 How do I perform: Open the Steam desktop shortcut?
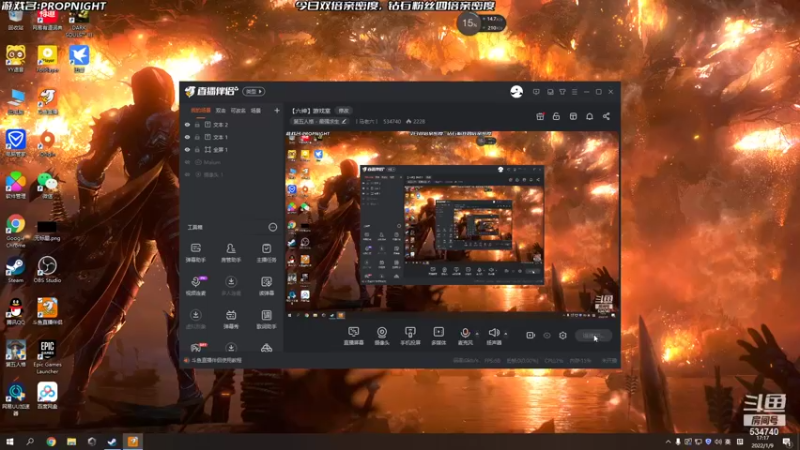pos(15,270)
